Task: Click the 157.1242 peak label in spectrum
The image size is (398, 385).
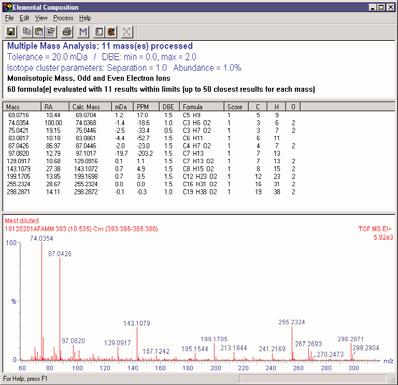Action: pos(156,351)
